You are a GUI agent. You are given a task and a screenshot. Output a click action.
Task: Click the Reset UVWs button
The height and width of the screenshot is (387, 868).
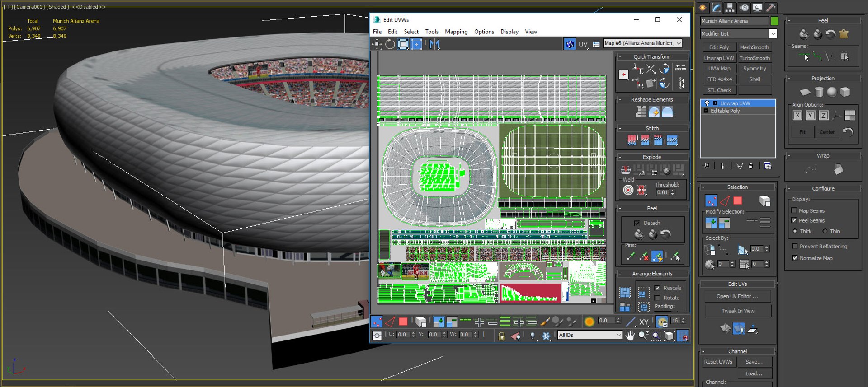coord(718,362)
